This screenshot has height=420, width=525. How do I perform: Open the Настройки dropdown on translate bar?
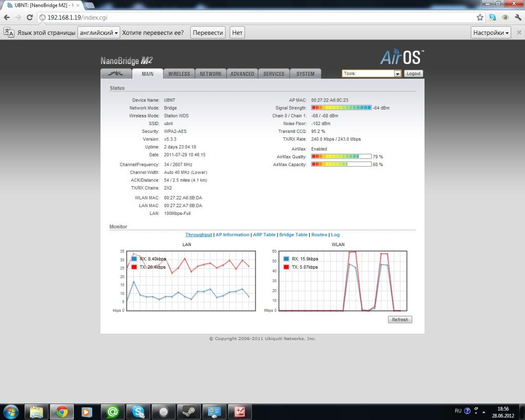tap(491, 32)
